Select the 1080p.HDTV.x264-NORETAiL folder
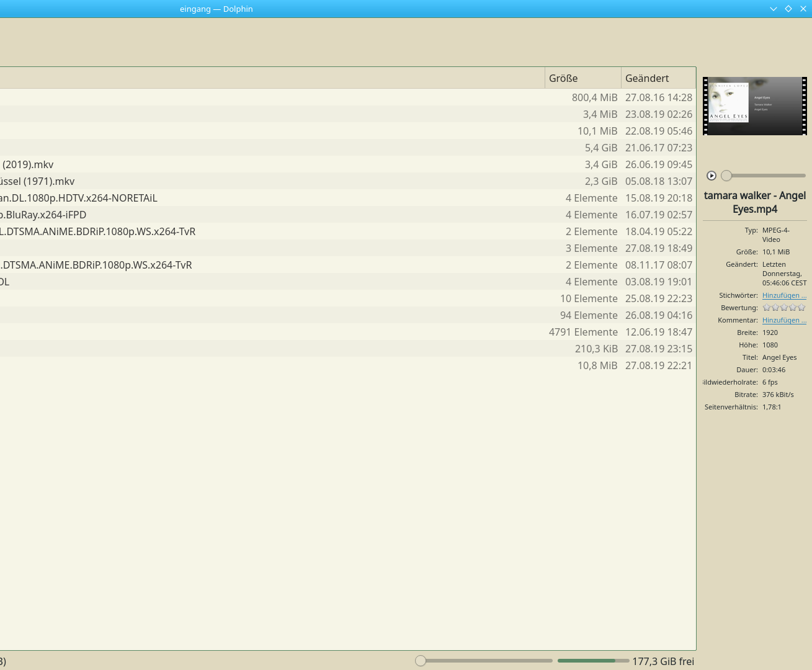This screenshot has height=670, width=812. click(79, 198)
